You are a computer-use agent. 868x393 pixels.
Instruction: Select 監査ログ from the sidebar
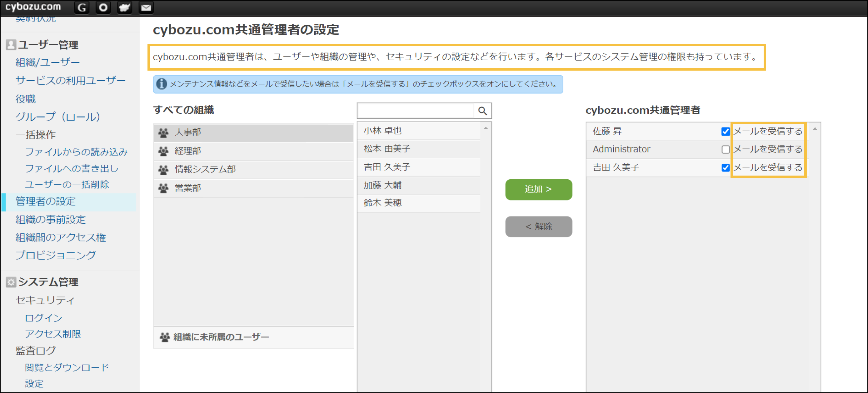[x=35, y=350]
